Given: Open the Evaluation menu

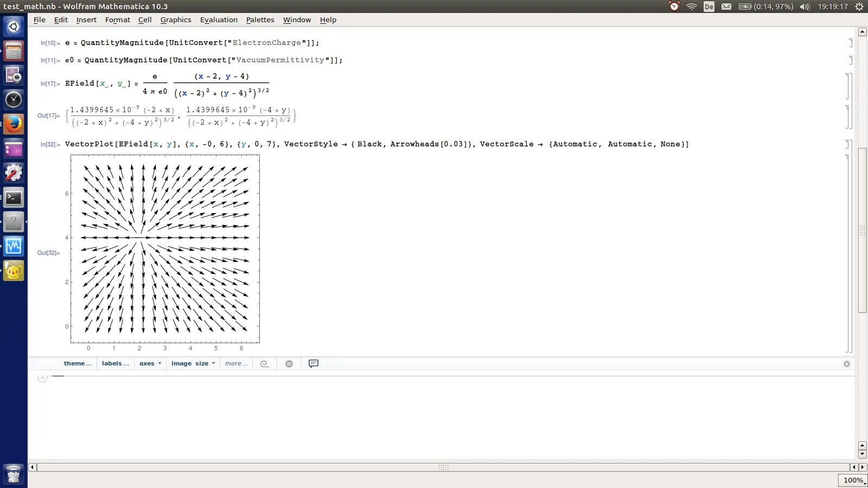Looking at the screenshot, I should [219, 20].
